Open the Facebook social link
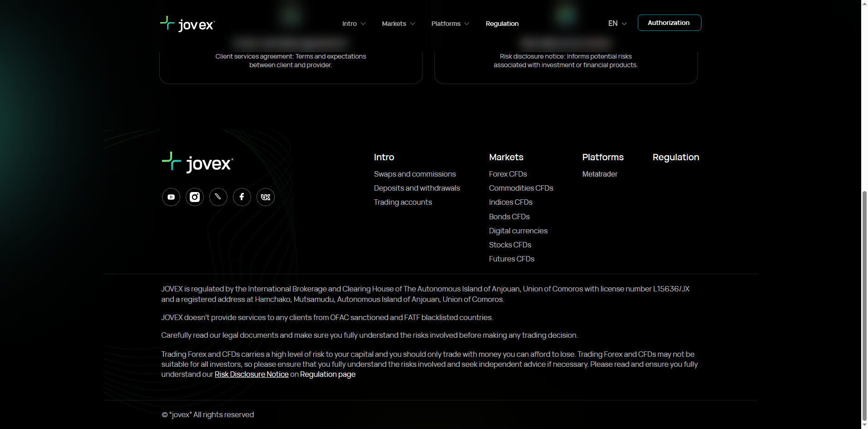The width and height of the screenshot is (868, 429). point(242,197)
